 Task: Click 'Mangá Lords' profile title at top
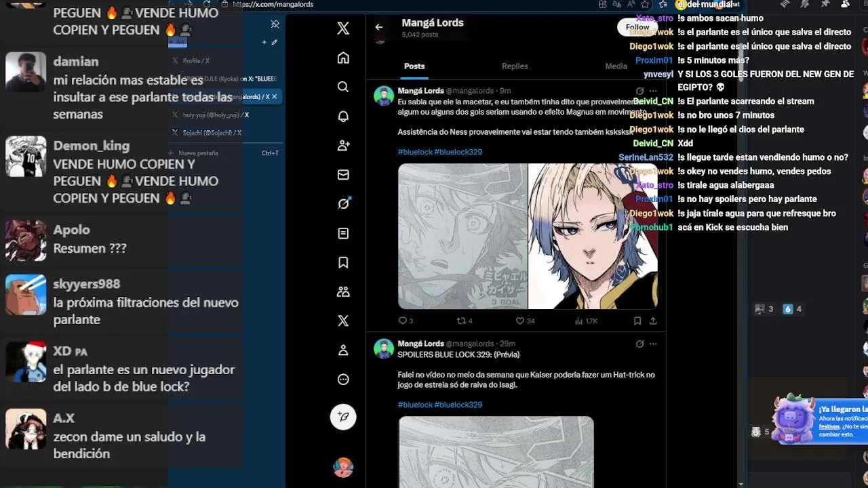(x=433, y=23)
